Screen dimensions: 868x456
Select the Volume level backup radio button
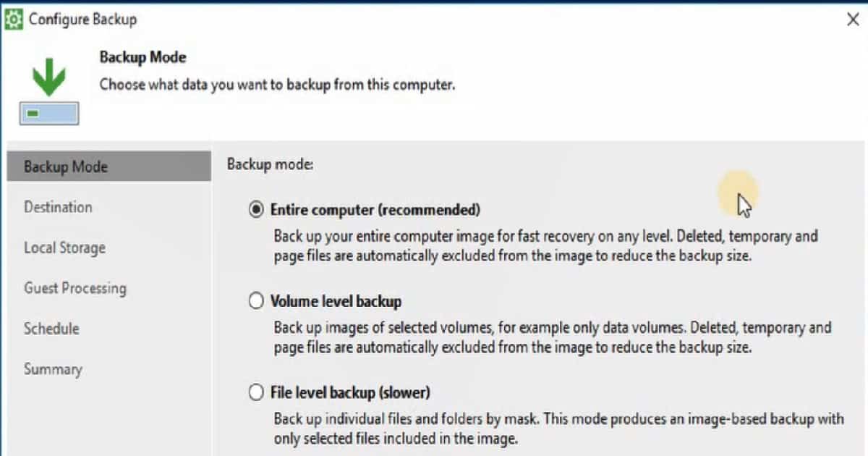click(256, 301)
